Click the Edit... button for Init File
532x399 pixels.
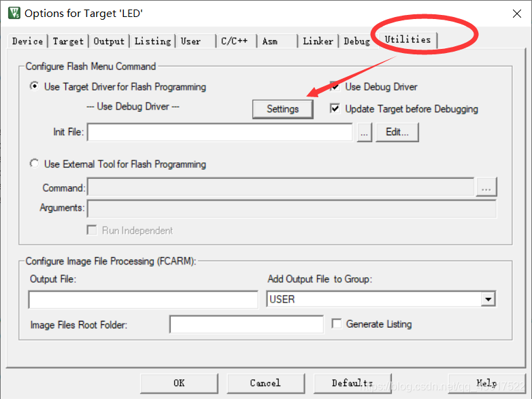point(397,133)
